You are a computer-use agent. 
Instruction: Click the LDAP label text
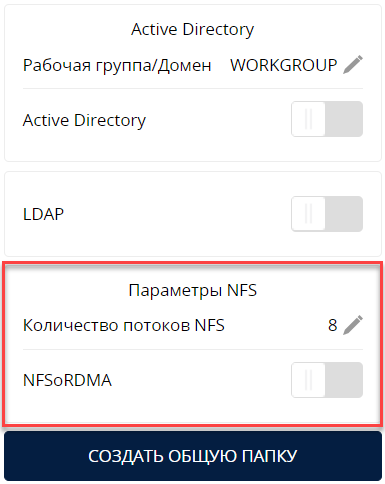[x=43, y=214]
